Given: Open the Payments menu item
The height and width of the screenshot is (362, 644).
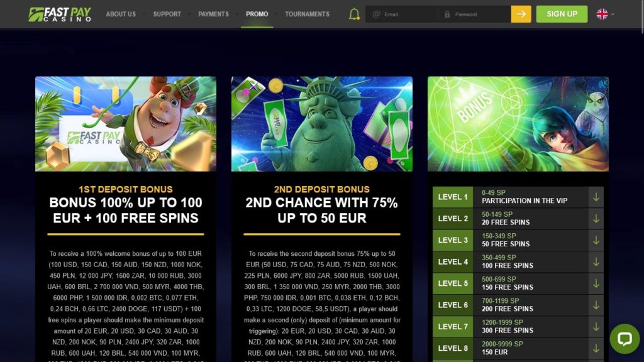Looking at the screenshot, I should pyautogui.click(x=214, y=14).
